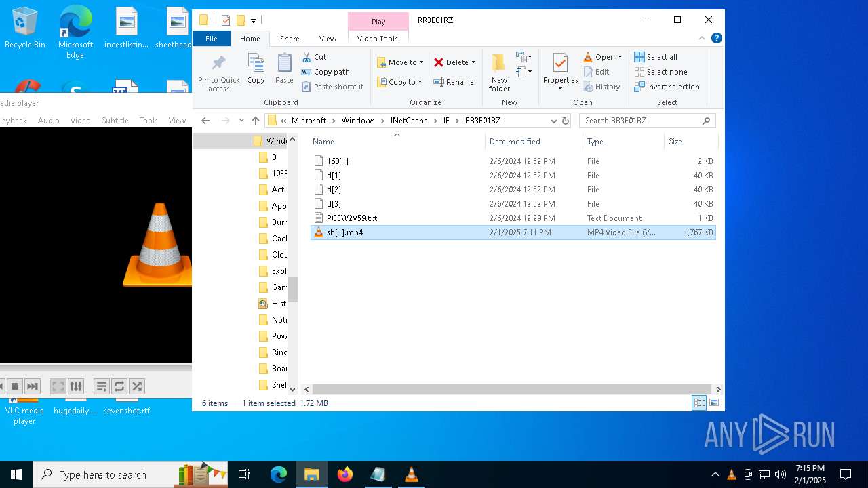Toggle VLC random shuffle button
The width and height of the screenshot is (868, 488).
[137, 386]
